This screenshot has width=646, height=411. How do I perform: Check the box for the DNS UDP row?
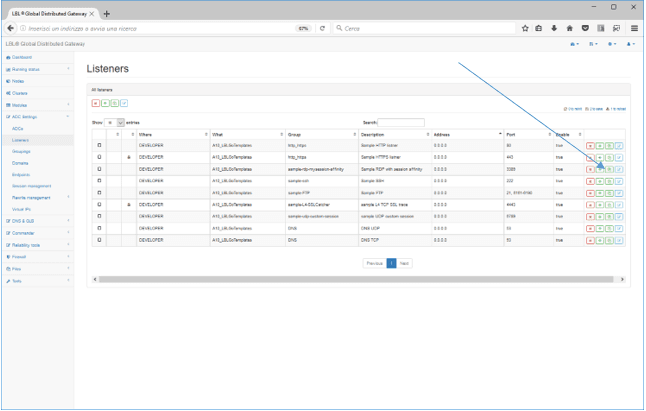(99, 229)
